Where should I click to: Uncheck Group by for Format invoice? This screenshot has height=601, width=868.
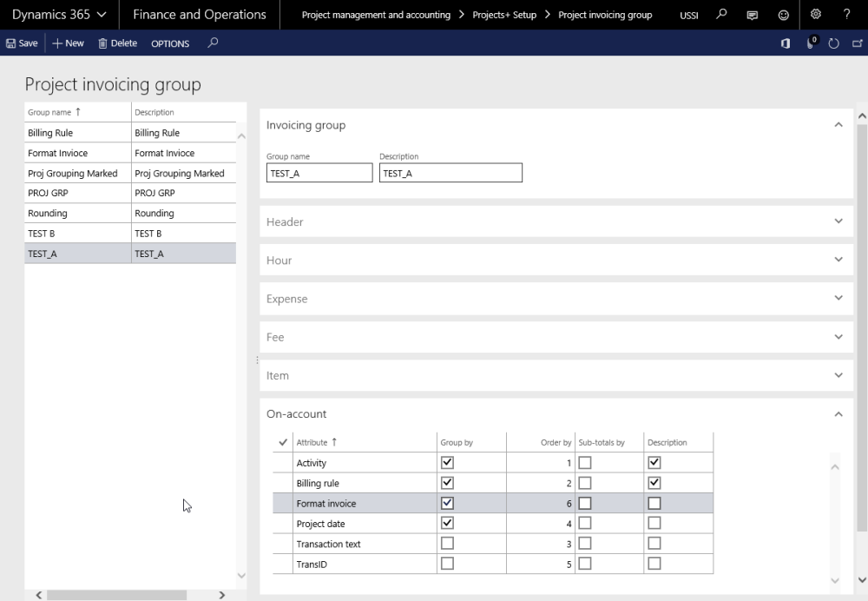[x=447, y=503]
